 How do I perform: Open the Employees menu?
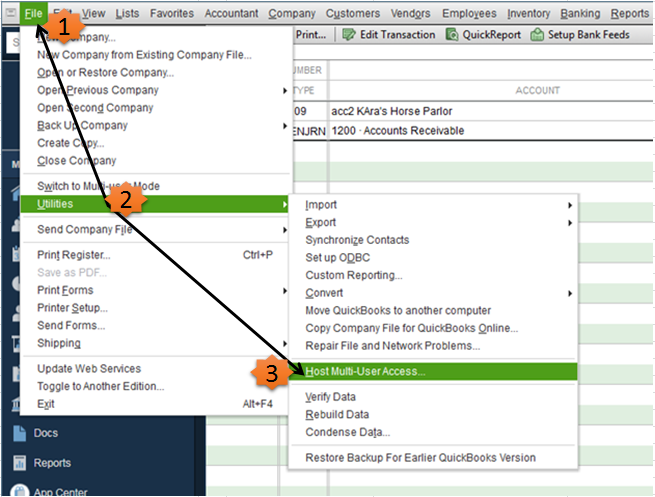click(469, 13)
